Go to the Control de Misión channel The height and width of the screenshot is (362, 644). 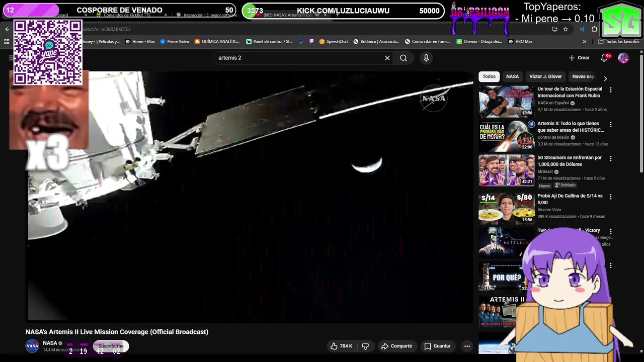[x=553, y=137]
